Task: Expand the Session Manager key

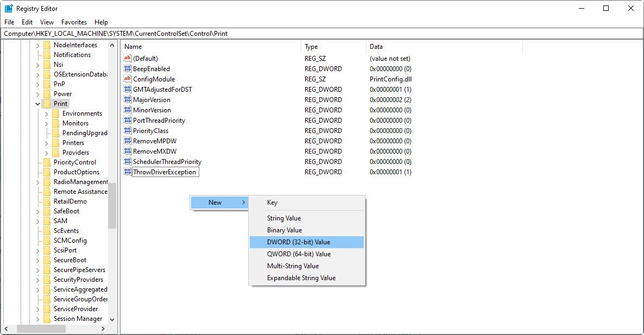Action: (x=38, y=319)
